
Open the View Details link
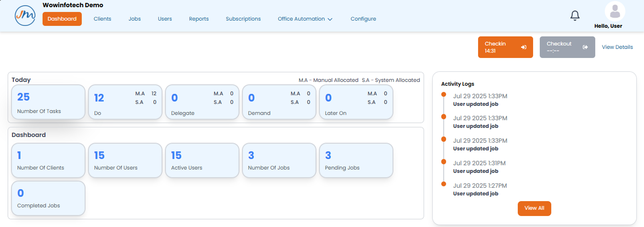click(617, 47)
